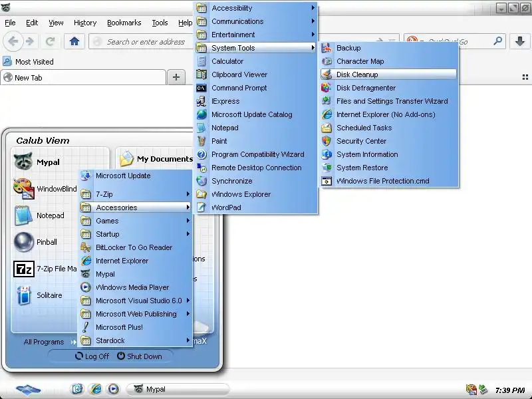Viewport: 532px width, 399px height.
Task: Click the System Restore icon
Action: tap(327, 168)
